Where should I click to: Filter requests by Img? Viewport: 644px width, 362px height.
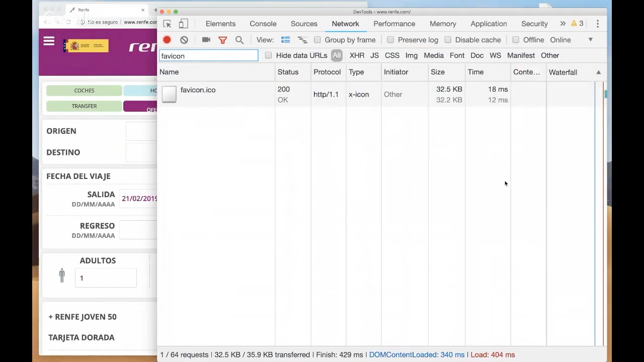pyautogui.click(x=412, y=55)
